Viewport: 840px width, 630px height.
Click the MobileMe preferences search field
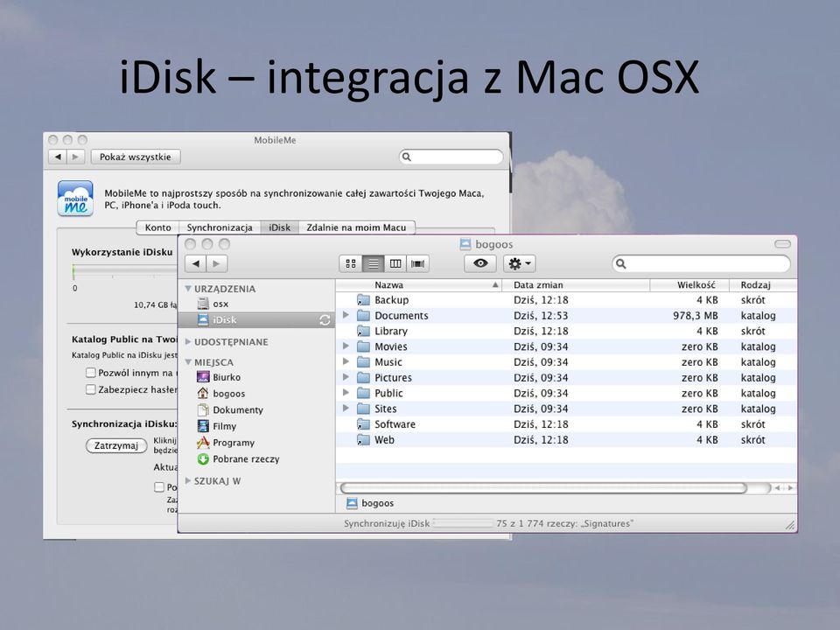[451, 157]
